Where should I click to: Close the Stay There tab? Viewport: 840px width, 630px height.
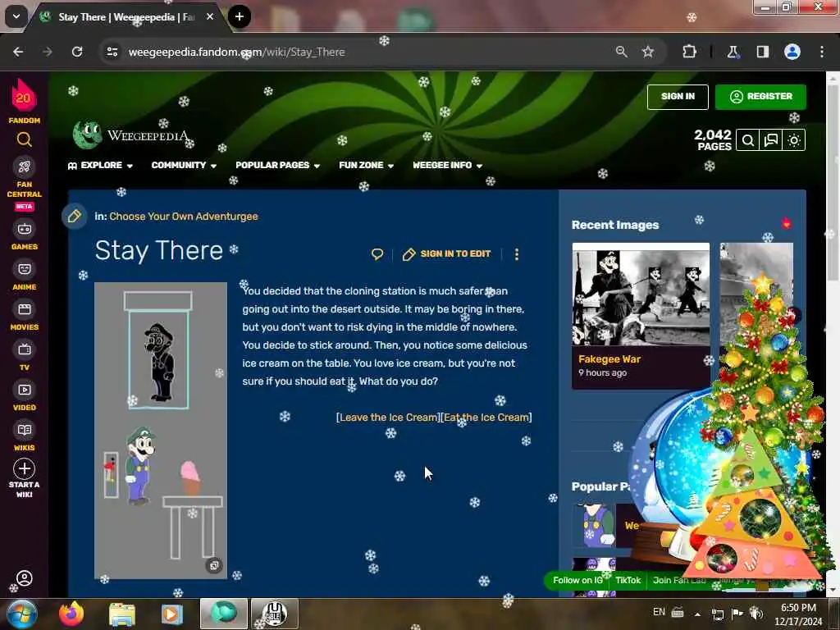point(210,17)
